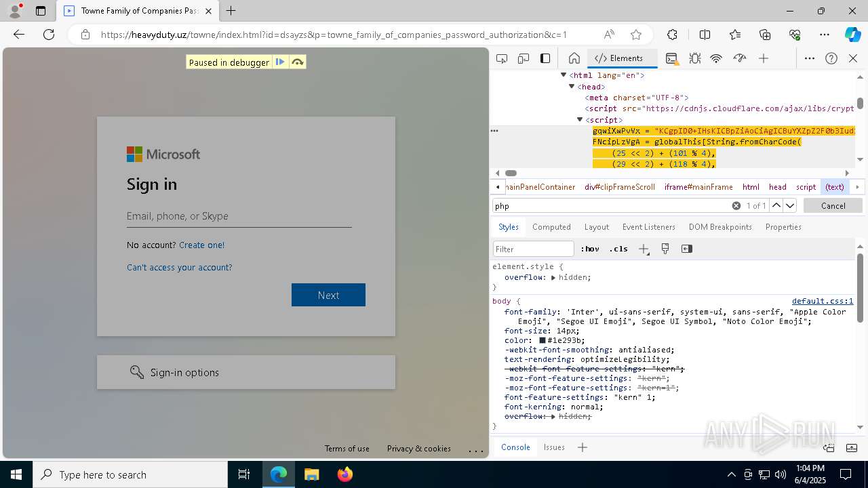
Task: Open Edge Copilot sidebar icon
Action: click(x=853, y=35)
